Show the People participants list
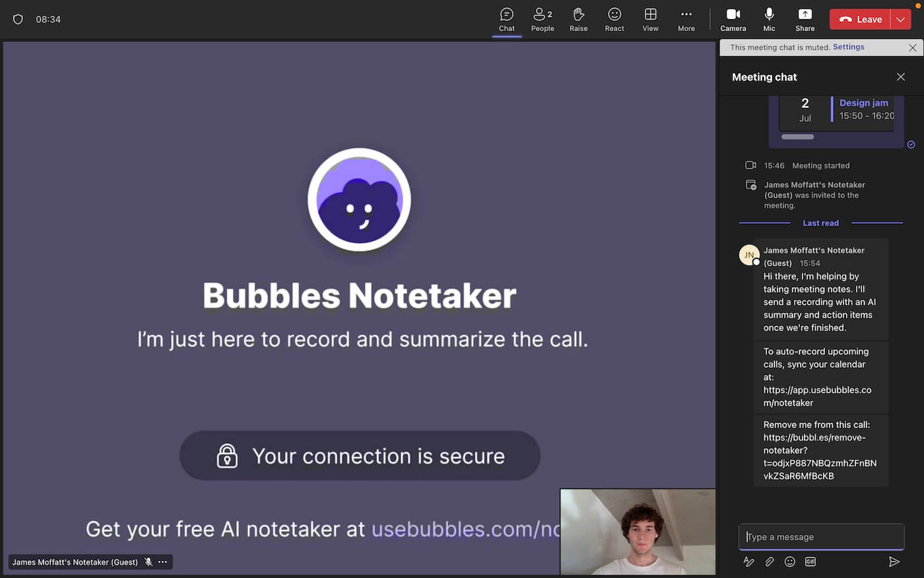924x578 pixels. tap(543, 19)
